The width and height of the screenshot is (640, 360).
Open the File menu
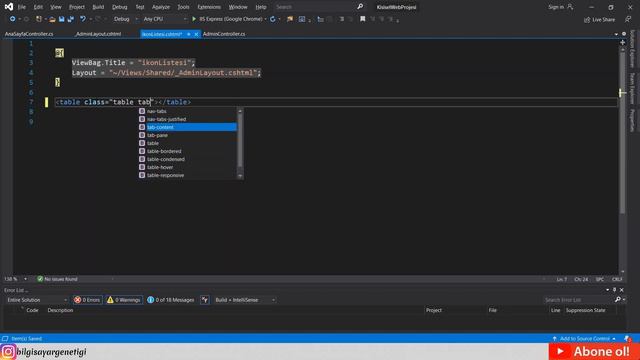click(22, 7)
